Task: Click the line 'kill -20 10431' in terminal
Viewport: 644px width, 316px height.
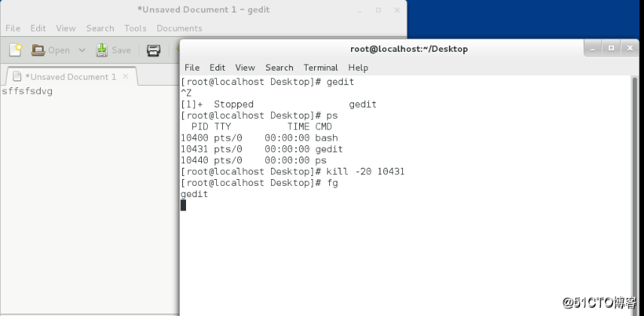Action: tap(292, 172)
